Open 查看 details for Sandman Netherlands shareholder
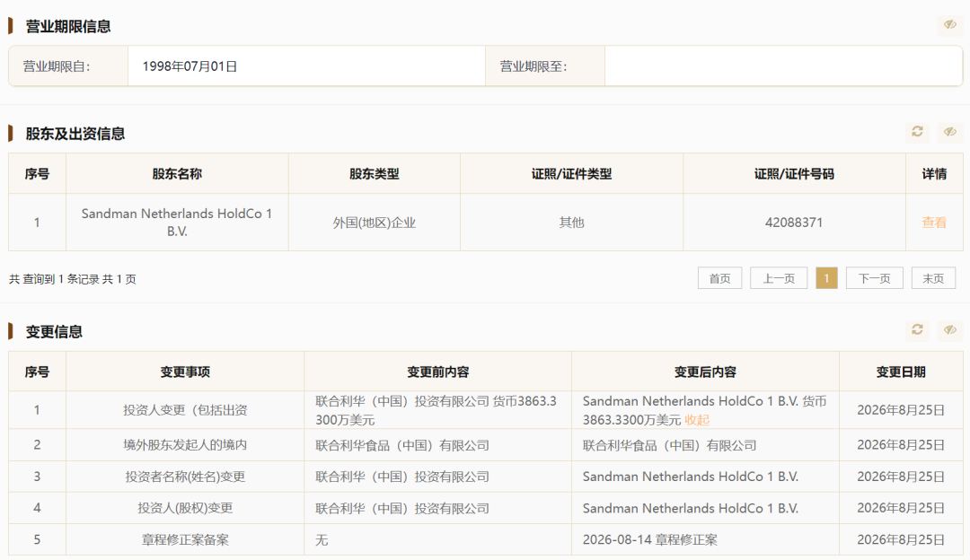This screenshot has height=560, width=970. (933, 223)
